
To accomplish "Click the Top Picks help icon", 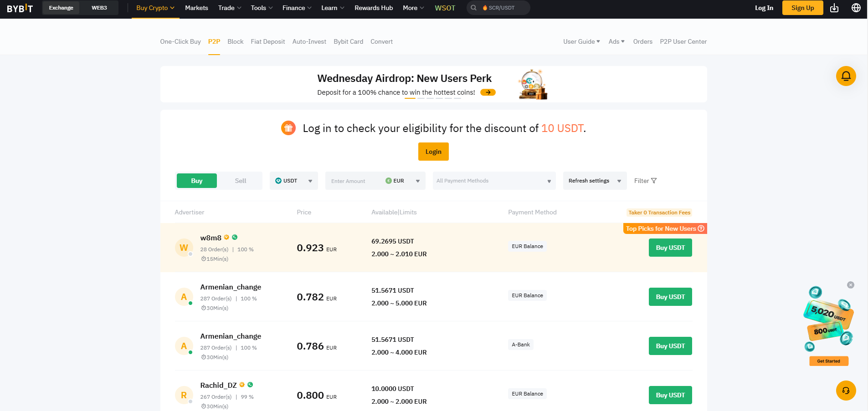I will (x=701, y=228).
